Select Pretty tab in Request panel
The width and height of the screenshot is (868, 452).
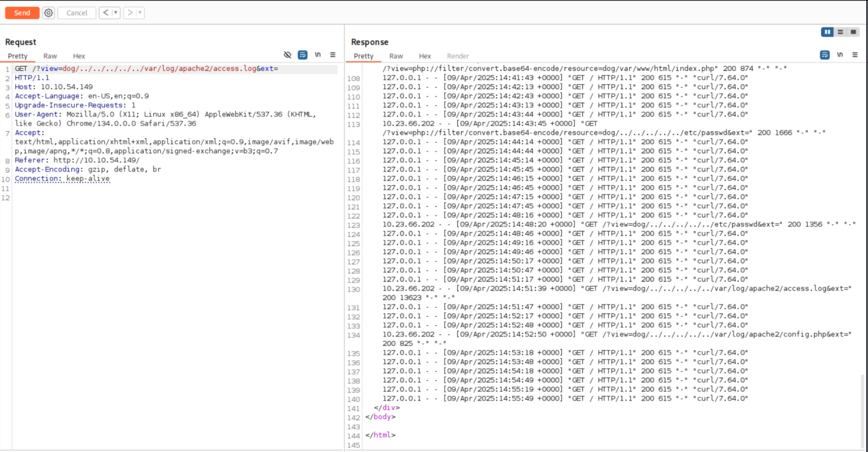(18, 56)
